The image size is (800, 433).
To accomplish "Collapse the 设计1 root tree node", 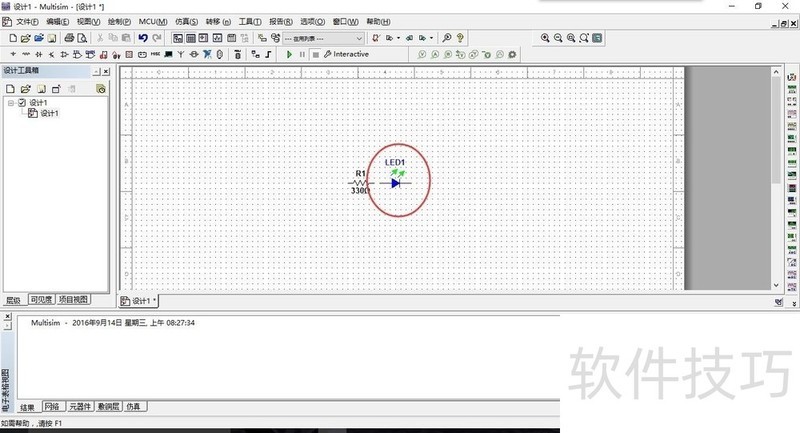I will [11, 103].
